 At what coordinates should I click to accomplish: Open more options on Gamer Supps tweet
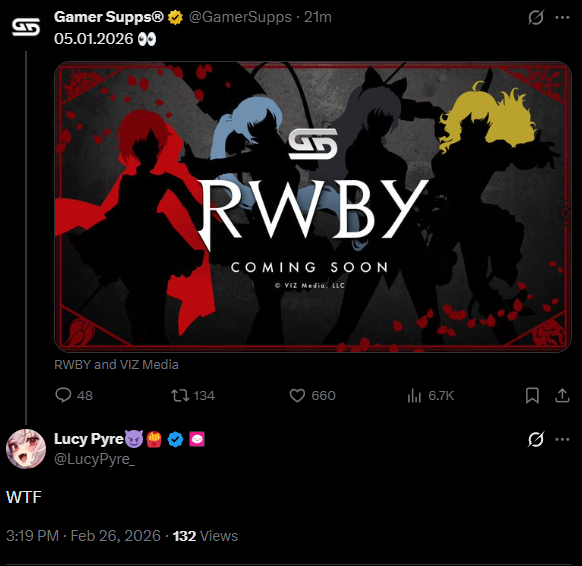click(x=562, y=17)
